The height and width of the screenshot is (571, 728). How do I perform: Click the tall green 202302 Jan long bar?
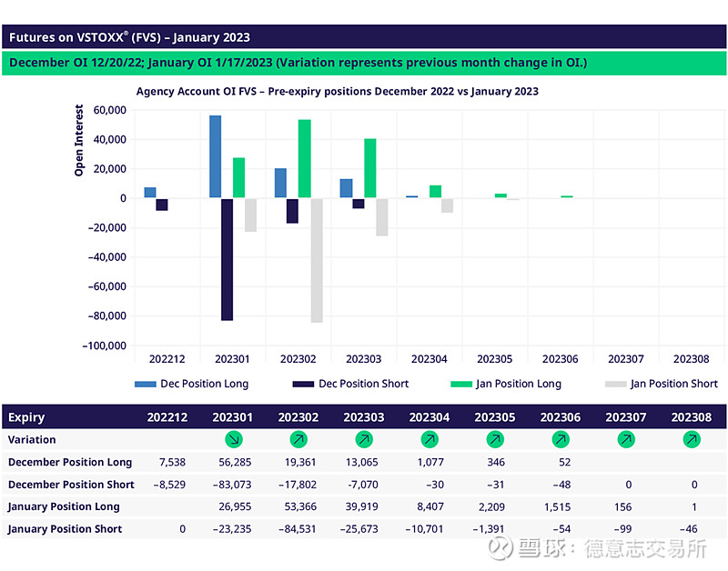[x=304, y=159]
